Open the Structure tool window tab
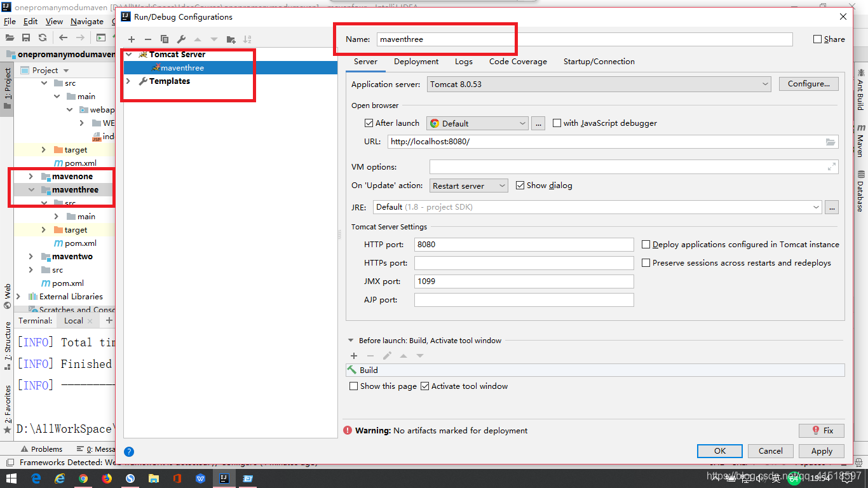This screenshot has width=868, height=488. pyautogui.click(x=8, y=346)
